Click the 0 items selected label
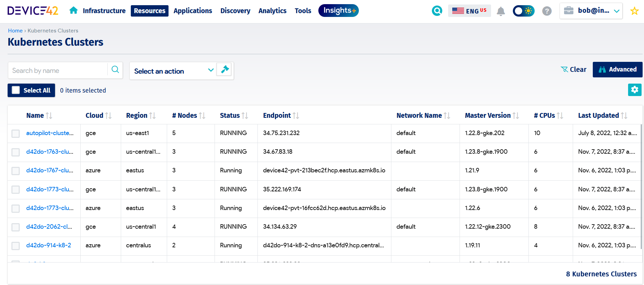This screenshot has height=285, width=644. point(83,91)
